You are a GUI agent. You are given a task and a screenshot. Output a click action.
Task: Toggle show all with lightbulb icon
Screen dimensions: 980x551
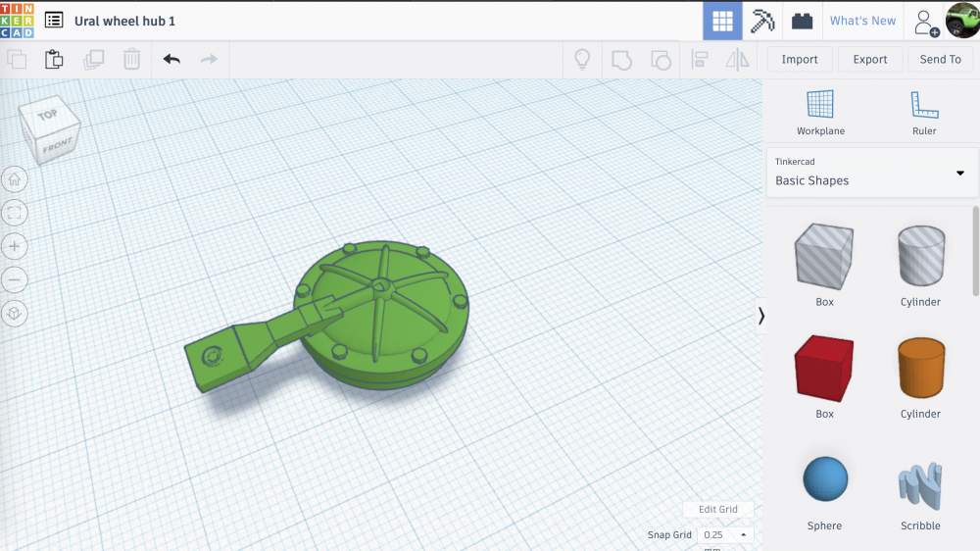click(582, 60)
